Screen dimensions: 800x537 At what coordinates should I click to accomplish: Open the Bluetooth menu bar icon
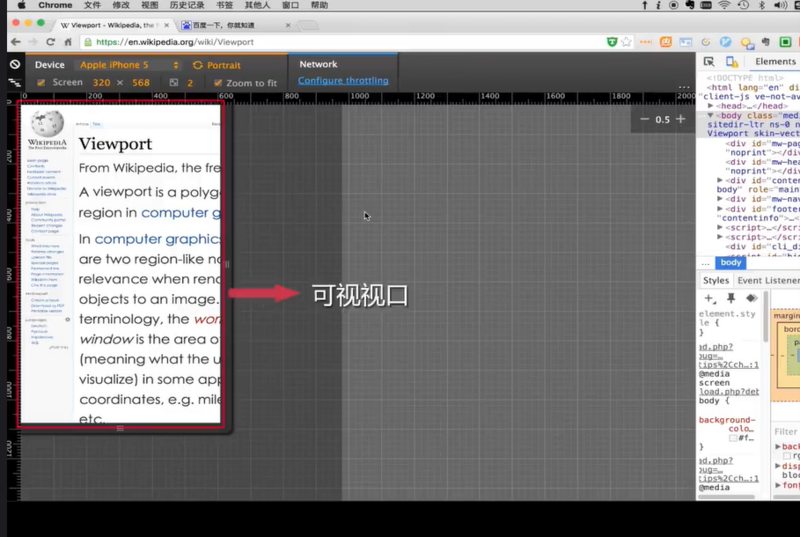click(x=761, y=5)
